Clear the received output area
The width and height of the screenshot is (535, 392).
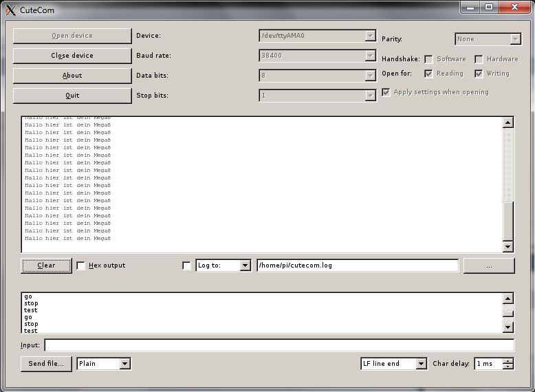(x=46, y=265)
